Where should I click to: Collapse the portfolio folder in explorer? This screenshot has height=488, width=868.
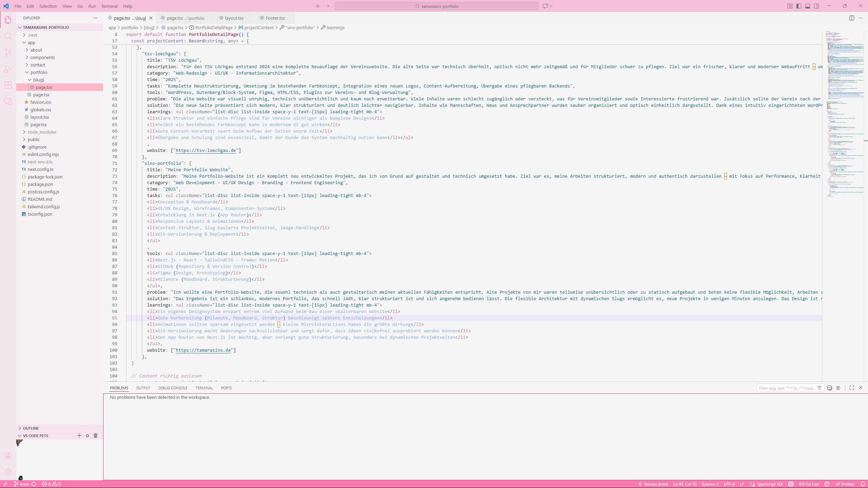pos(39,72)
